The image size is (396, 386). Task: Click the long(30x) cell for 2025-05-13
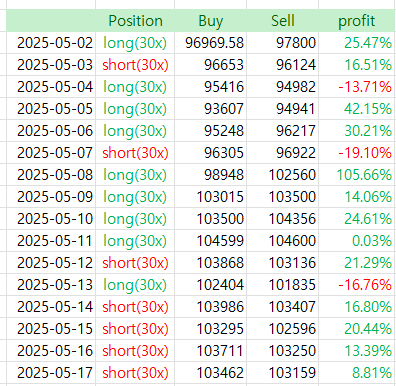(135, 285)
